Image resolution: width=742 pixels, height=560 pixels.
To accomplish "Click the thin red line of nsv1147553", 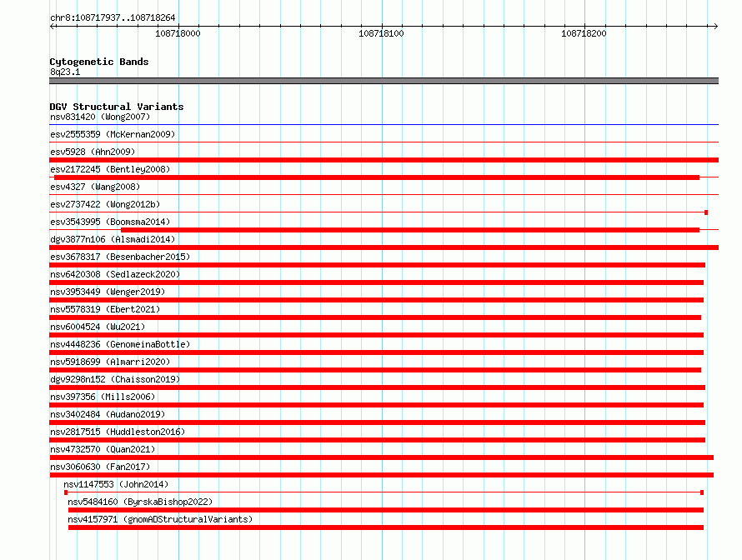I will [384, 492].
